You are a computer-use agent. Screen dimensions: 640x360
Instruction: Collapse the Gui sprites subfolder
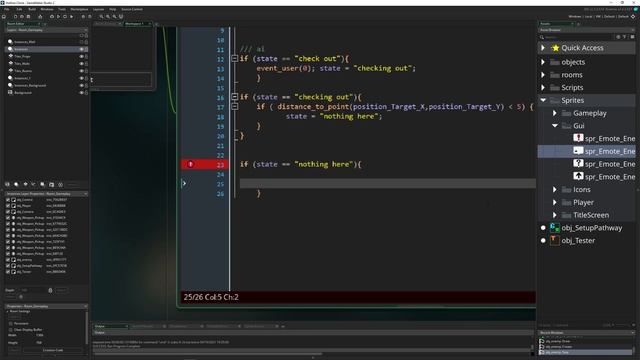click(x=555, y=126)
